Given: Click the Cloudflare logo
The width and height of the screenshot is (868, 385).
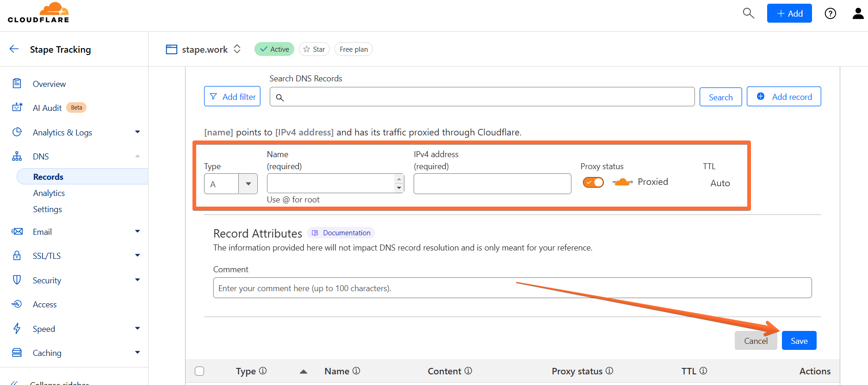Looking at the screenshot, I should (38, 12).
